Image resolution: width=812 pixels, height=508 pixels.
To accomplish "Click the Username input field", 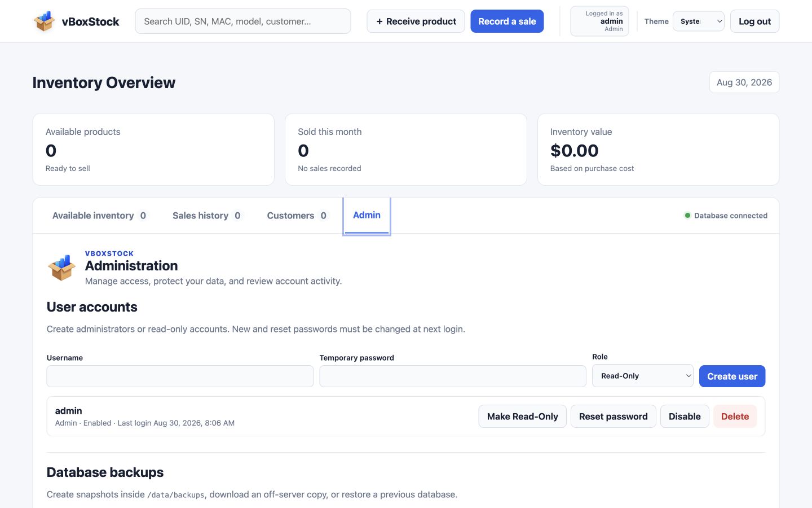I will tap(180, 376).
